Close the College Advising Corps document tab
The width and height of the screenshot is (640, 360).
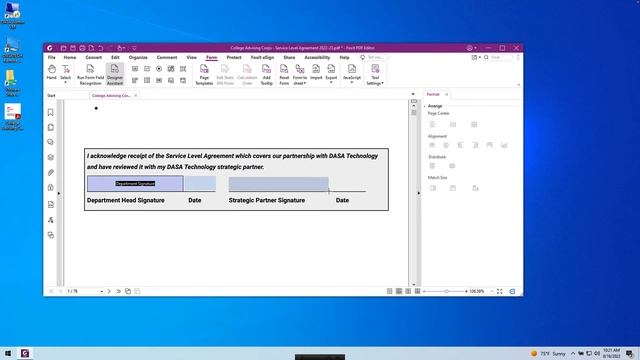coord(136,96)
